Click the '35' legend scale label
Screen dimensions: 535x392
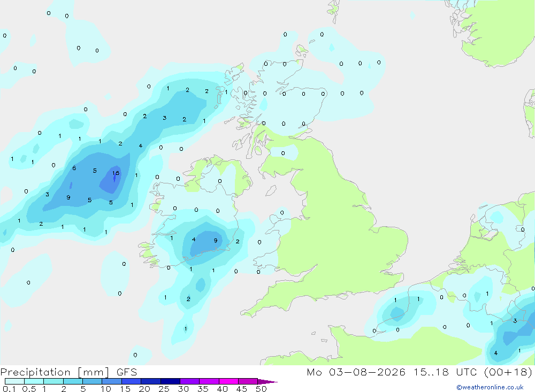pos(203,389)
